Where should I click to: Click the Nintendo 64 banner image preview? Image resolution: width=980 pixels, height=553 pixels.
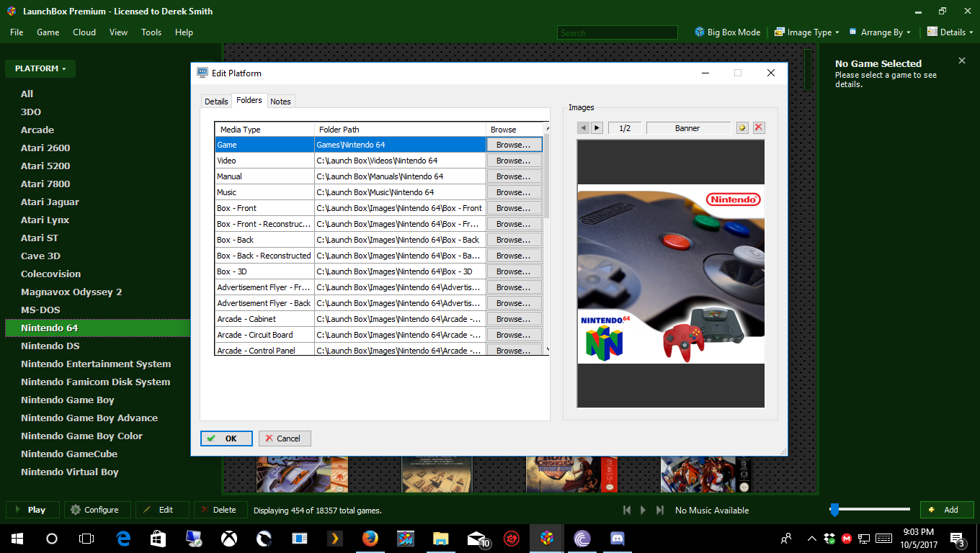click(670, 274)
